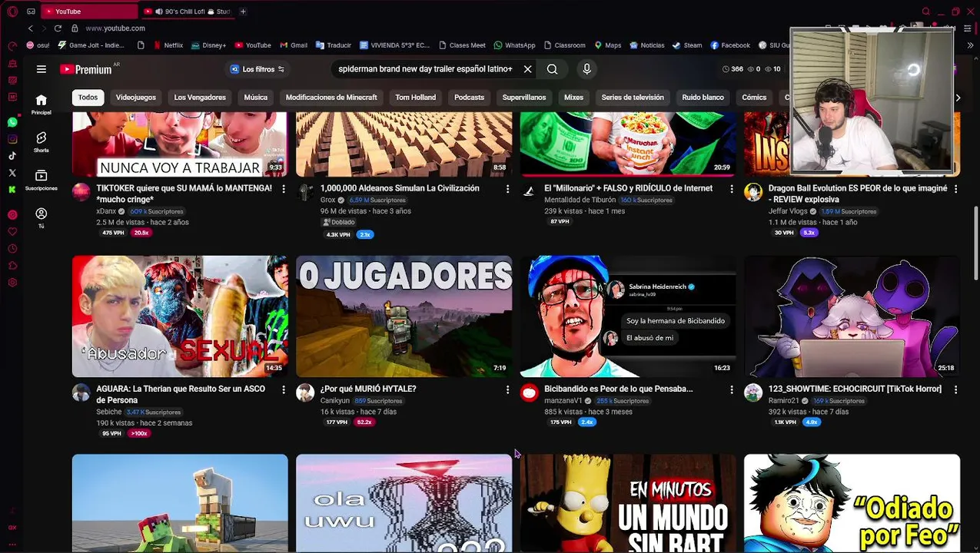
Task: Go back with the browser back arrow
Action: coord(31,28)
